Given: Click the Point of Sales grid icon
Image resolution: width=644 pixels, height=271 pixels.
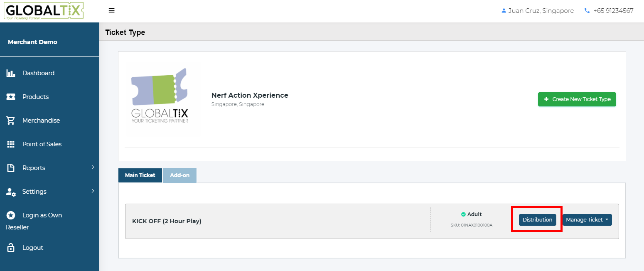Looking at the screenshot, I should pyautogui.click(x=11, y=144).
